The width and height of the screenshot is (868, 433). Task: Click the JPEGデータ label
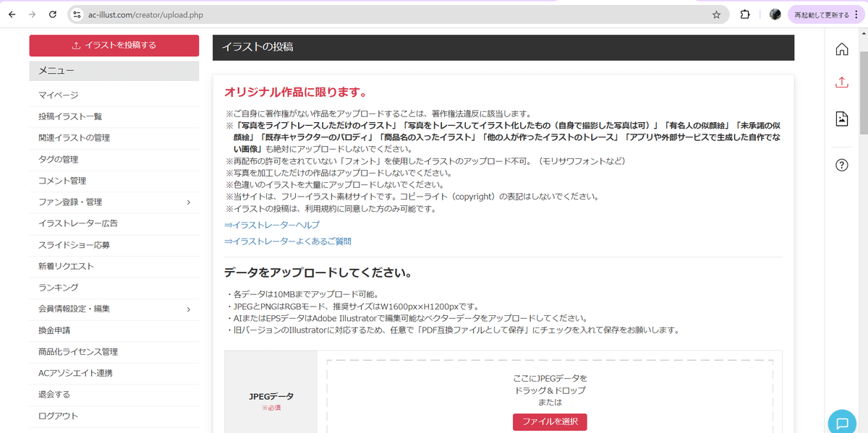click(x=271, y=396)
